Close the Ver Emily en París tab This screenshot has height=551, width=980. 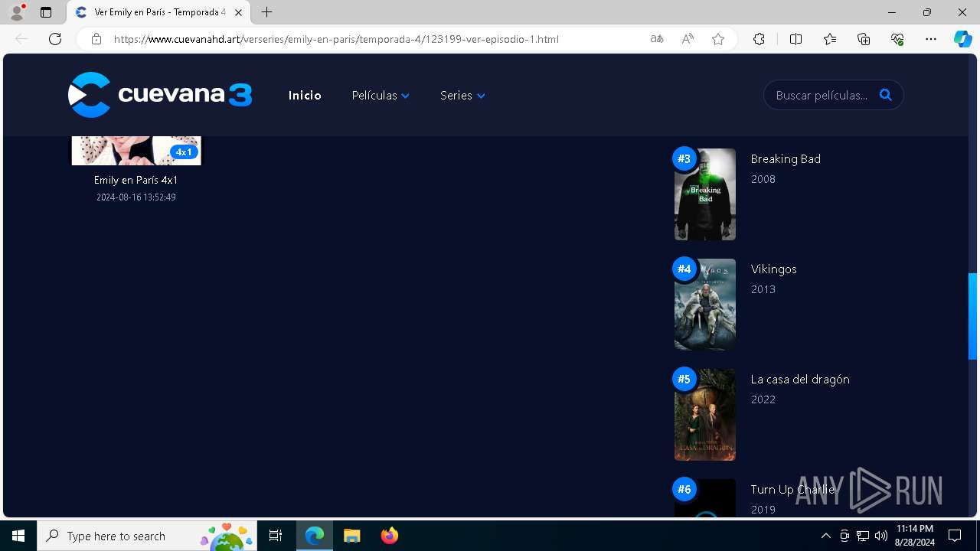[238, 12]
